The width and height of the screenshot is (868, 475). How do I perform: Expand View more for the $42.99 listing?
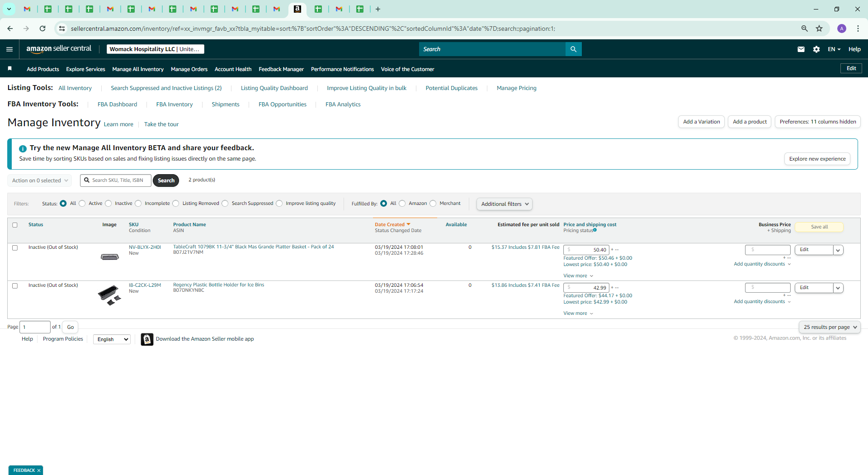pos(578,313)
